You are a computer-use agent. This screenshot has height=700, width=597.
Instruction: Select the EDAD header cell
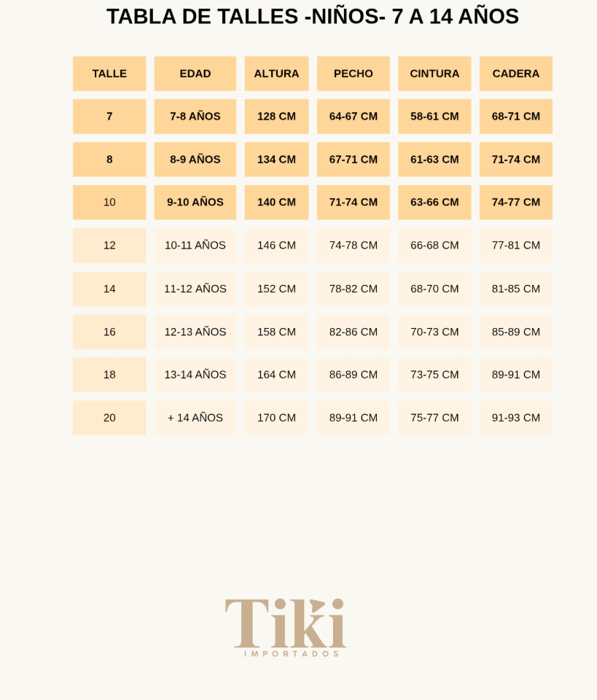pos(195,74)
